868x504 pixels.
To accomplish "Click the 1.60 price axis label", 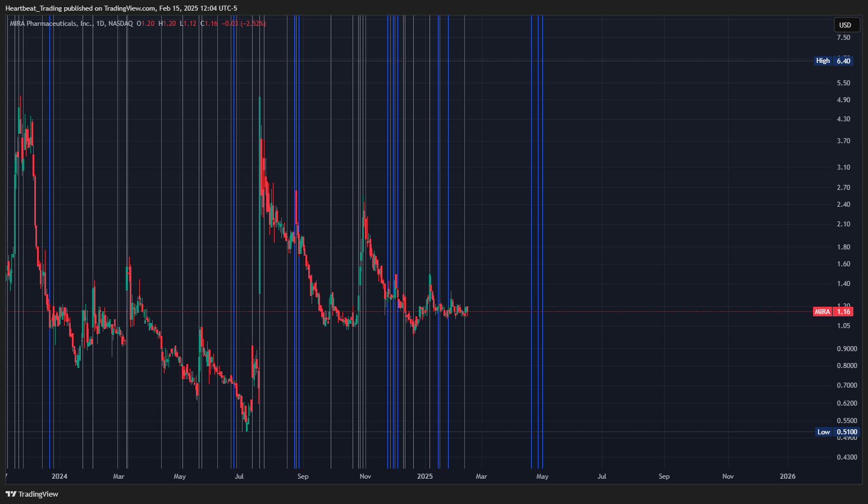I will tap(843, 264).
